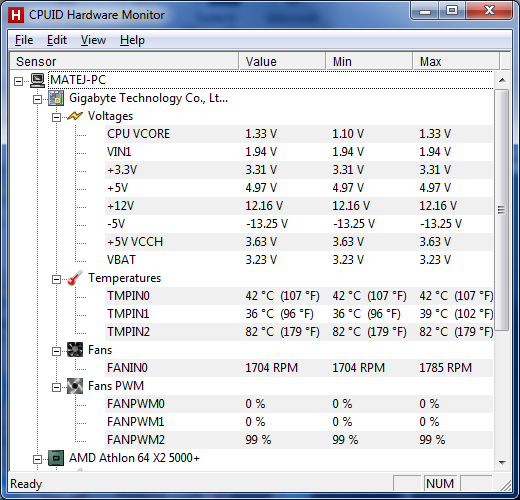
Task: Collapse the Temperatures group
Action: (56, 279)
